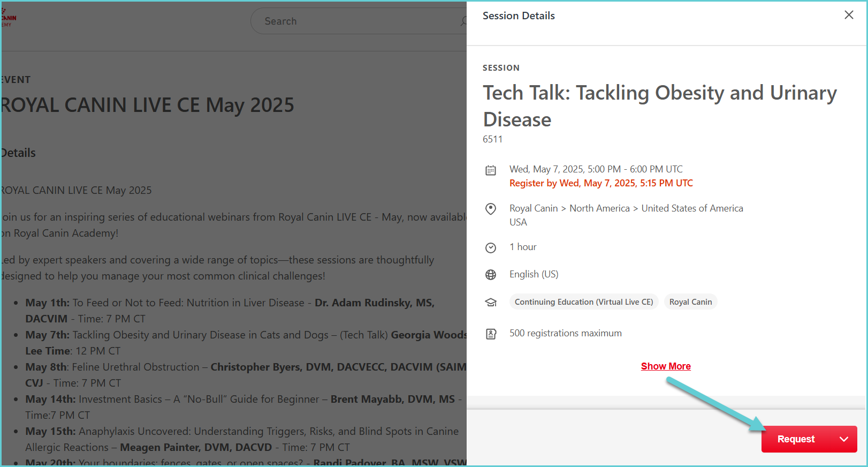Select the Continuing Education (Virtual Live CE) tag
Screen dimensions: 868x467
point(584,302)
